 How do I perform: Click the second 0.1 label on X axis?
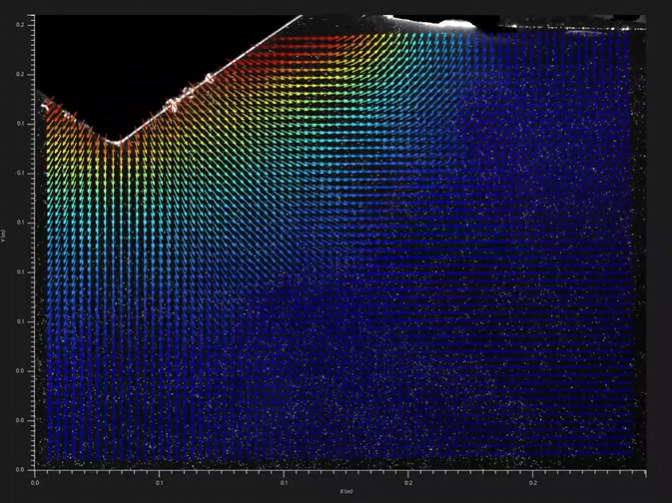(x=284, y=481)
